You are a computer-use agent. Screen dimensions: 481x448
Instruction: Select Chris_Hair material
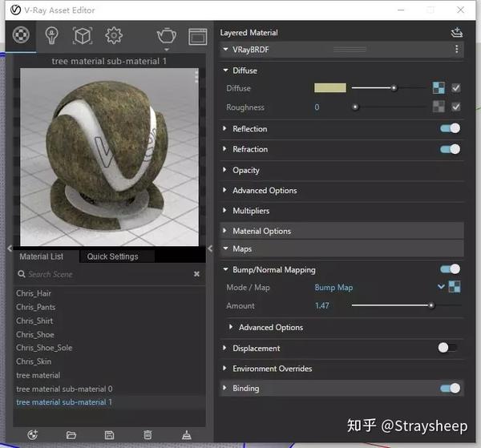point(34,293)
